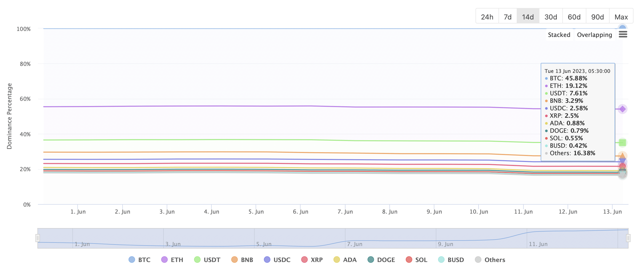Toggle ADA series in legend

click(x=345, y=260)
